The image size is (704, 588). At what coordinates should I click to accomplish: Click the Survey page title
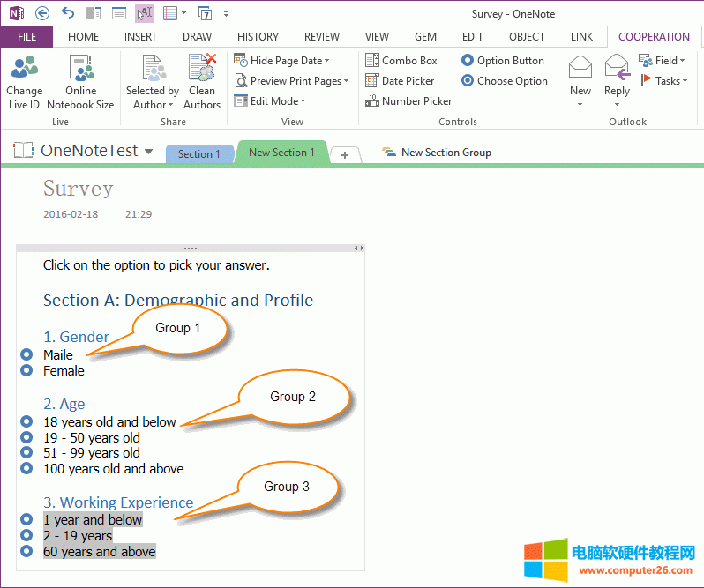79,188
